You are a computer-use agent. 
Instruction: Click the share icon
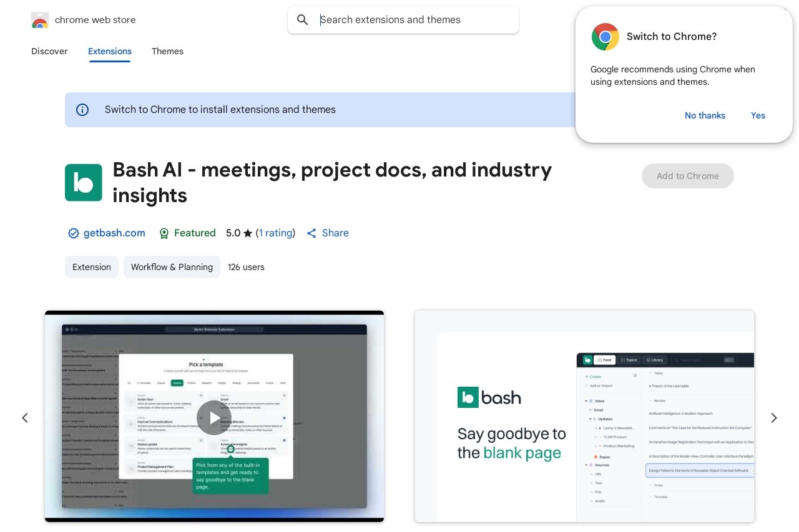coord(311,233)
